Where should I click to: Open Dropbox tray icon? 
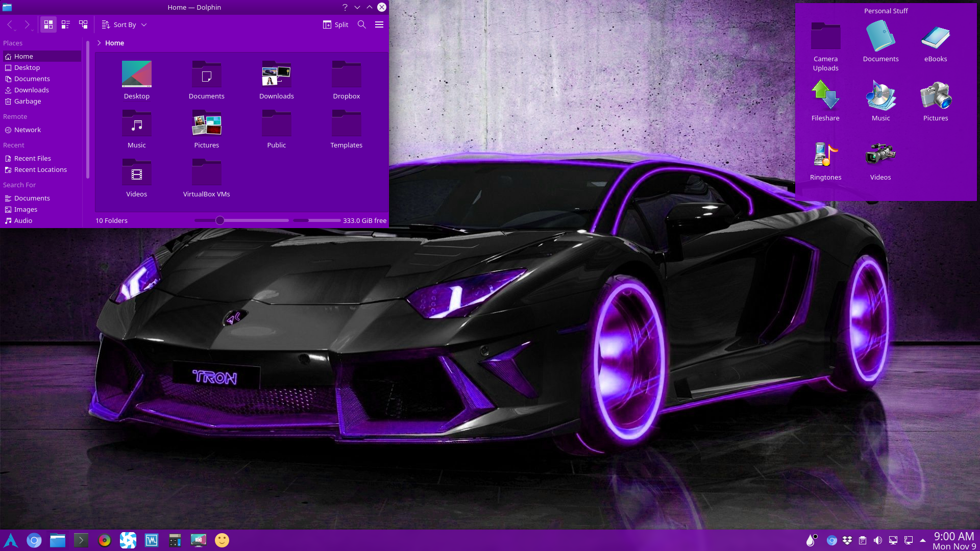pos(847,540)
